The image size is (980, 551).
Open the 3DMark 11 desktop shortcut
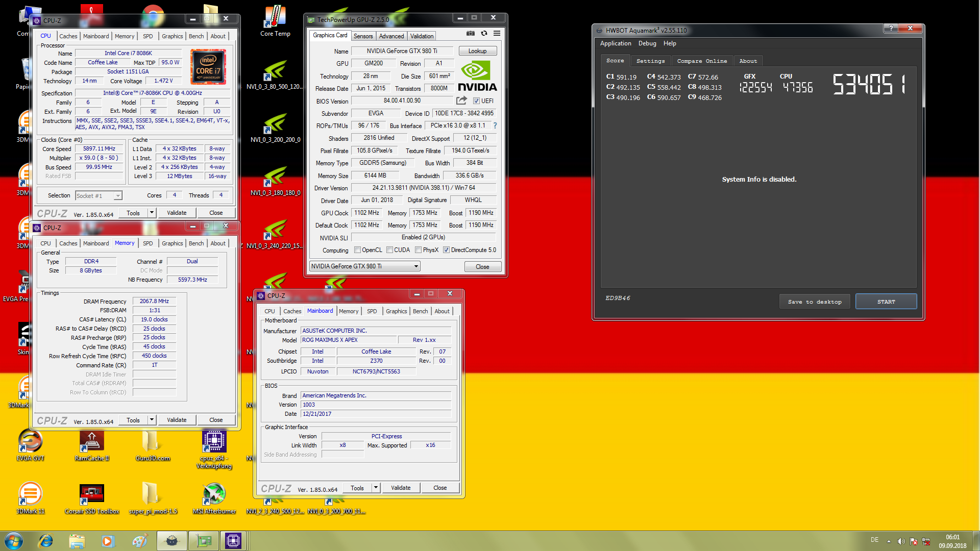click(31, 497)
